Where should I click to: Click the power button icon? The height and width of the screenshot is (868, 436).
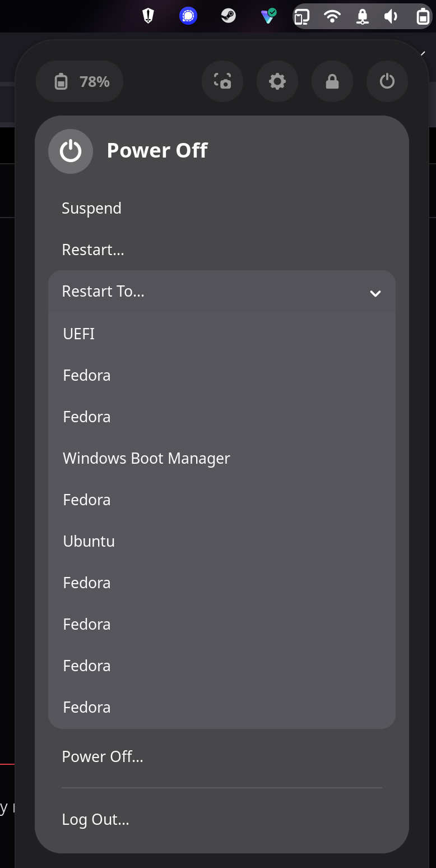pos(387,81)
